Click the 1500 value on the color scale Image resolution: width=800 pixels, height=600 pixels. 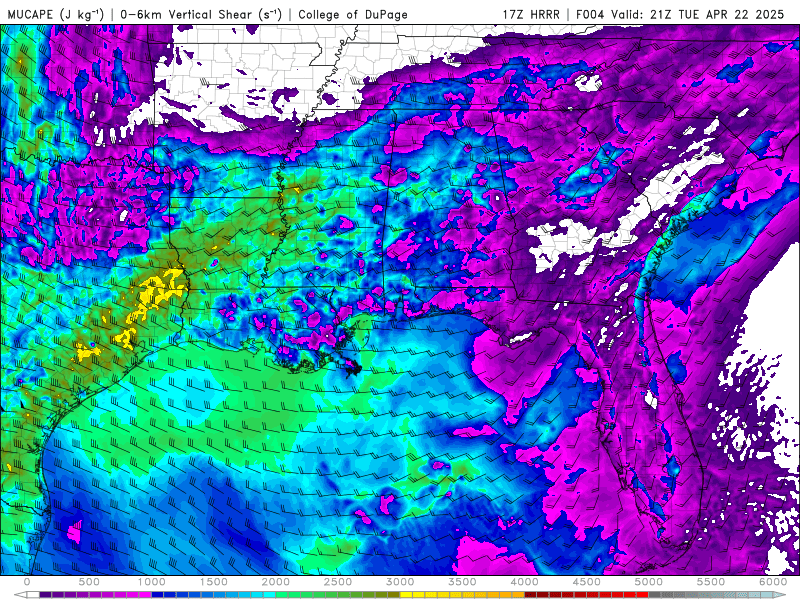pos(214,582)
